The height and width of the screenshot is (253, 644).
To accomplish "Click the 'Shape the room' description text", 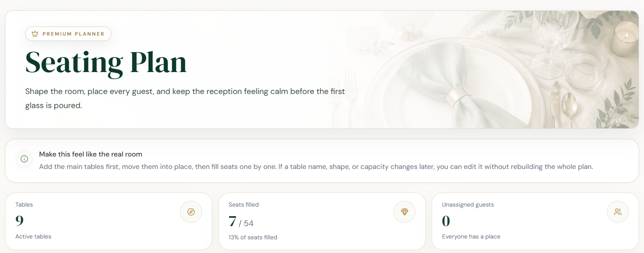I will [185, 98].
